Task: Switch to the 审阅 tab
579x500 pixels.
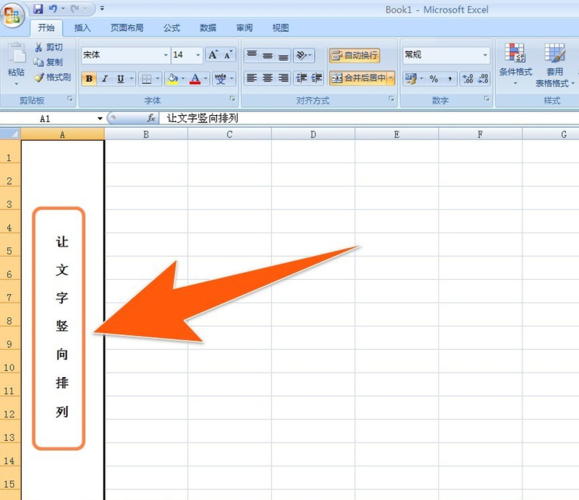Action: click(244, 28)
